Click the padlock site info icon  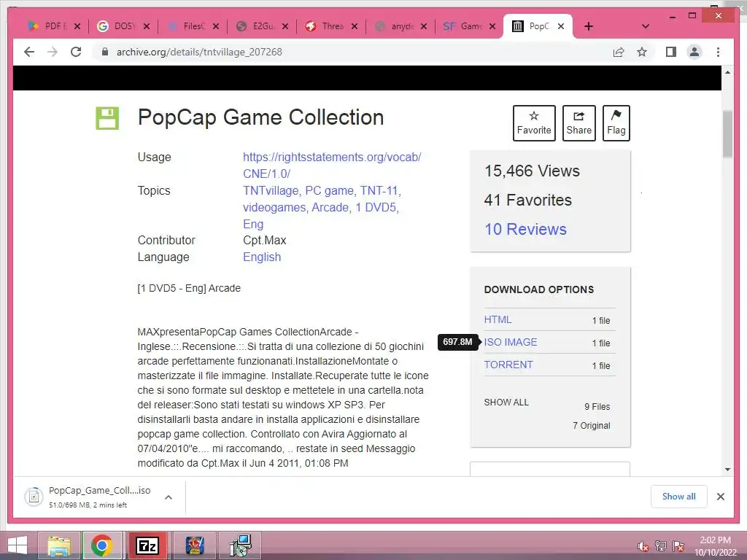[x=105, y=52]
